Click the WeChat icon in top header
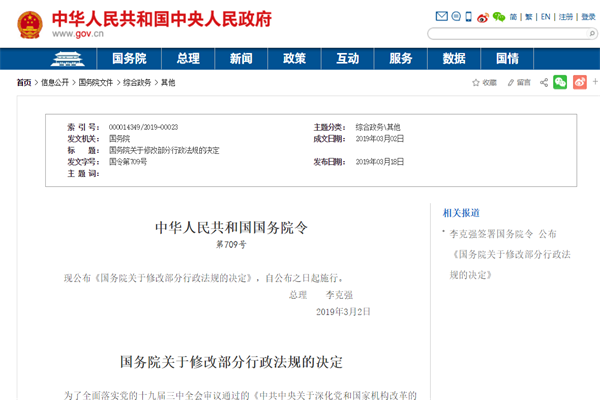Viewport: 600px width, 400px height. click(x=497, y=17)
